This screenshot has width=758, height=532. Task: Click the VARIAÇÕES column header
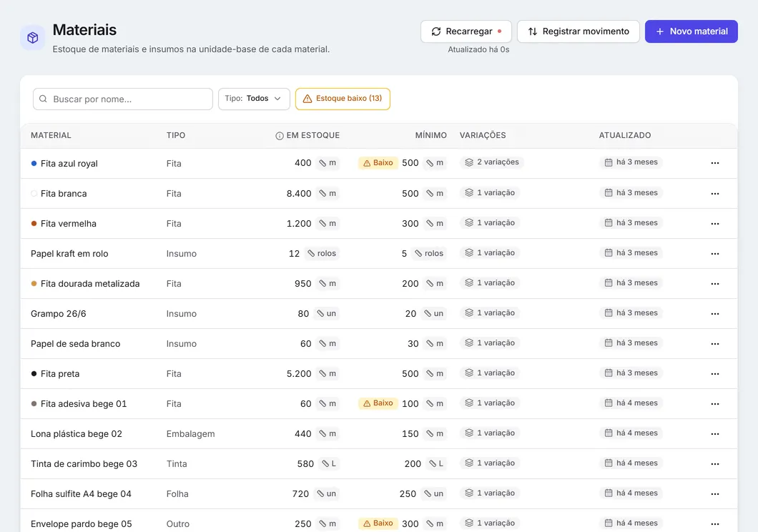483,136
